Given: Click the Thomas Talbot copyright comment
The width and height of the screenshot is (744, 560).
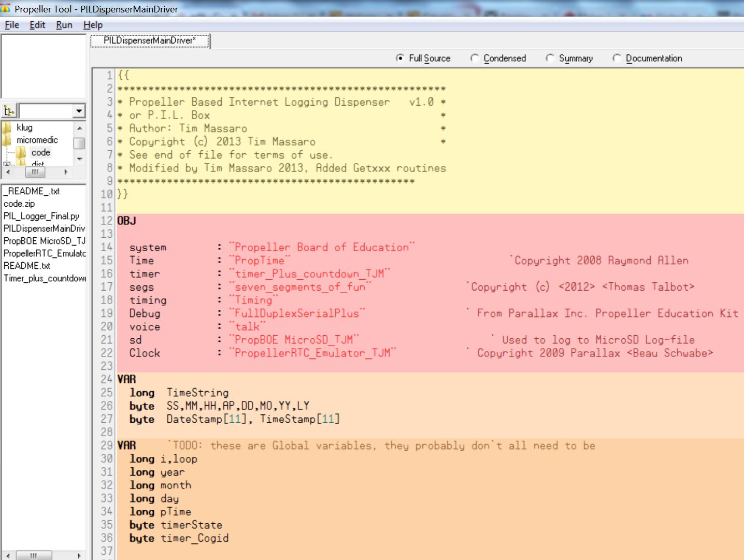Looking at the screenshot, I should tap(580, 286).
